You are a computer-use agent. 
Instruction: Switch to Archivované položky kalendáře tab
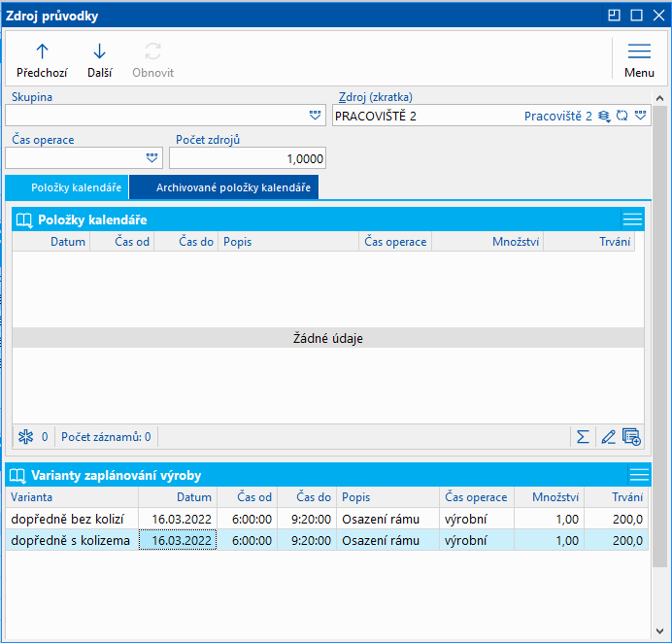[223, 187]
